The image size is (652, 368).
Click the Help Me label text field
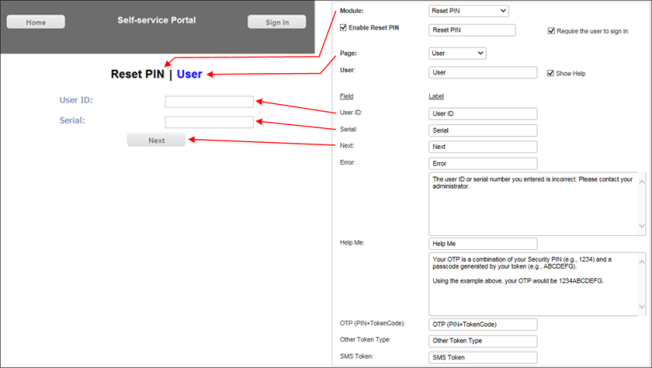click(x=483, y=244)
